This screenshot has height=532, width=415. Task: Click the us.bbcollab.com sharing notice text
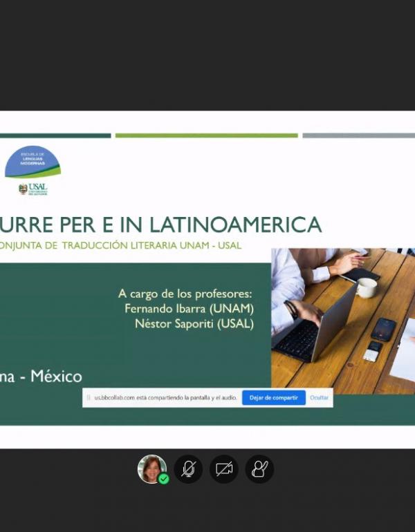pos(166,398)
